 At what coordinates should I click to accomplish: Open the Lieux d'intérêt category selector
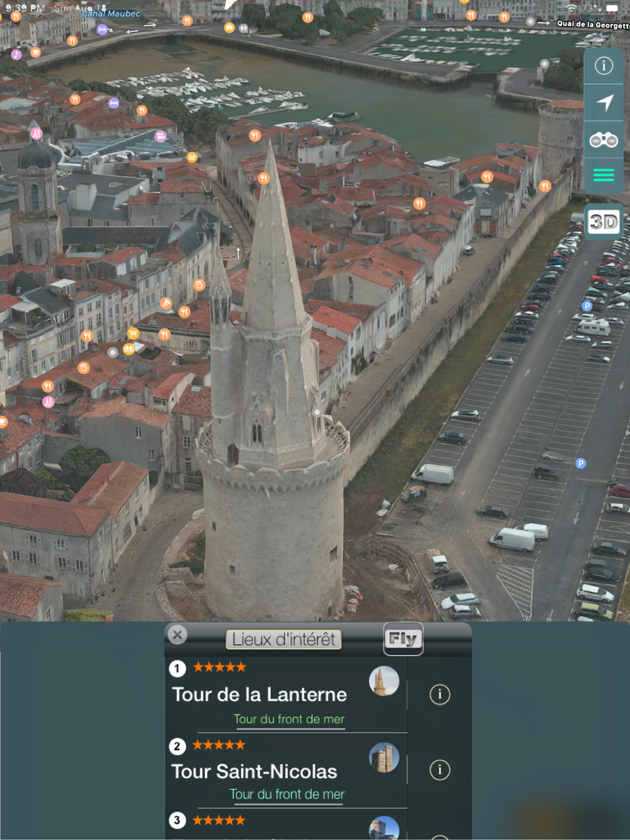[x=283, y=639]
